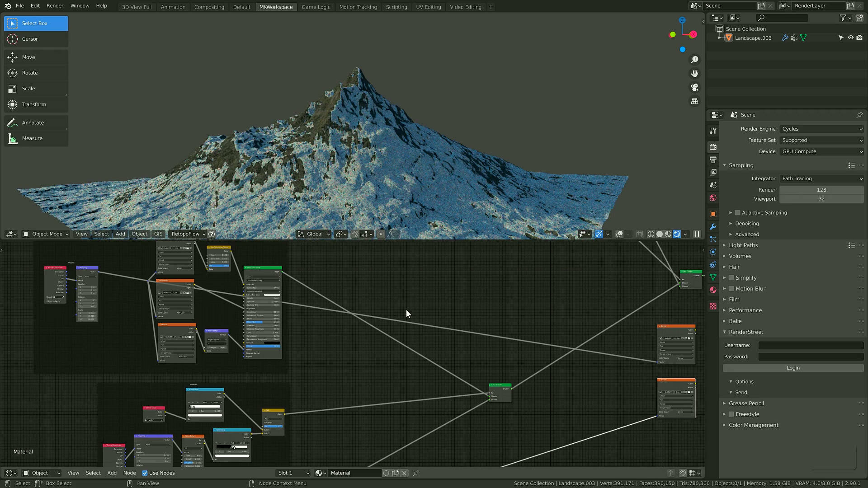The width and height of the screenshot is (868, 488).
Task: Toggle the camera view icon
Action: [694, 87]
